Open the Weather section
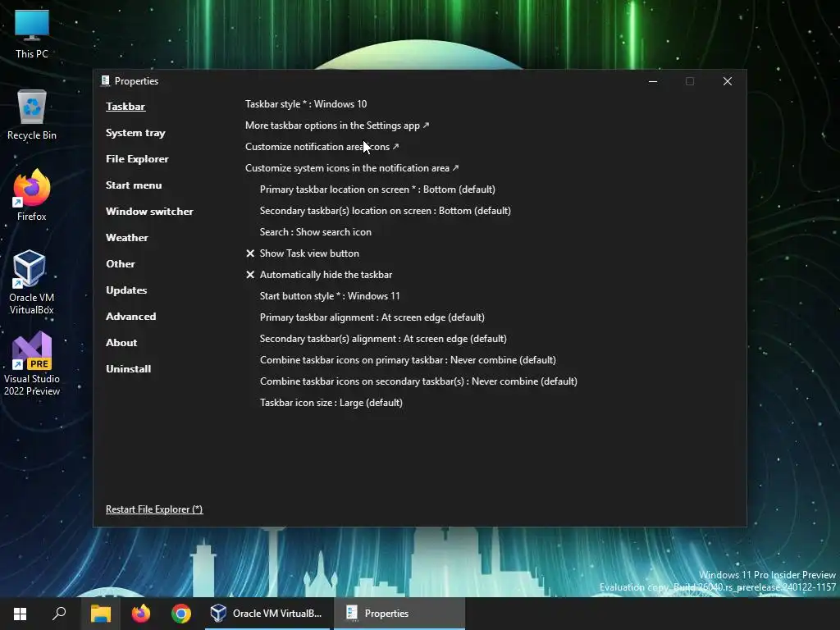Image resolution: width=840 pixels, height=630 pixels. [127, 238]
